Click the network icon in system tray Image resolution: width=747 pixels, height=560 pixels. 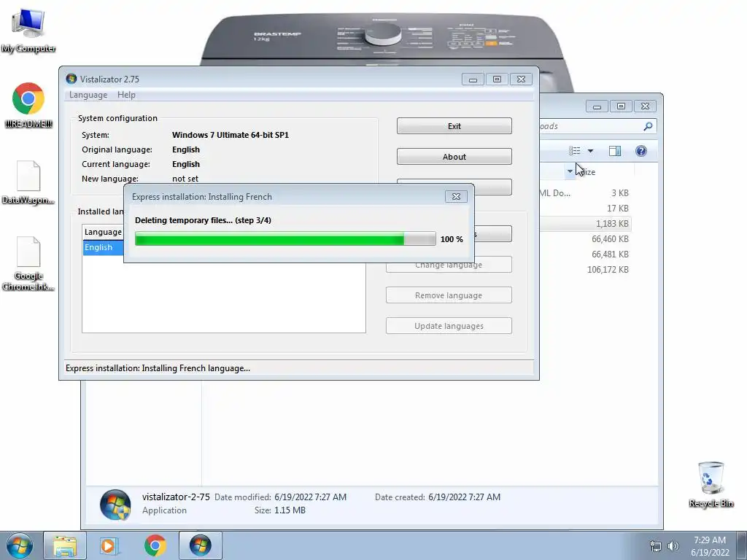656,546
